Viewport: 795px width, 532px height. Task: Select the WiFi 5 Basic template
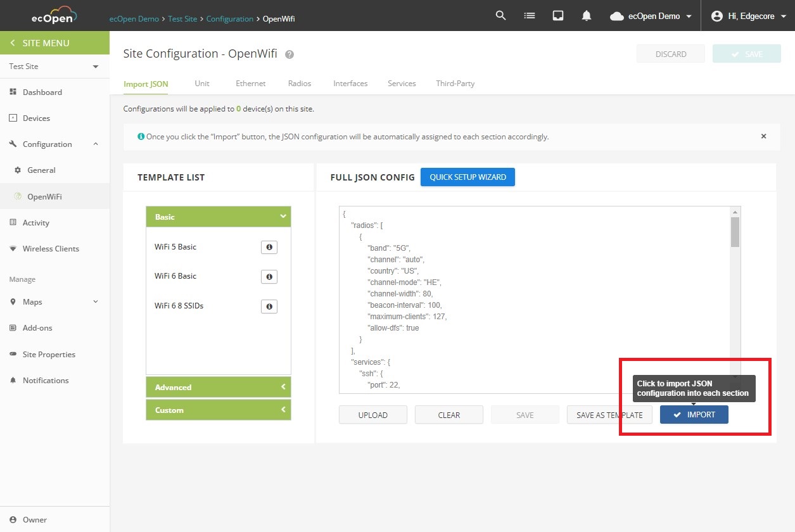(175, 247)
